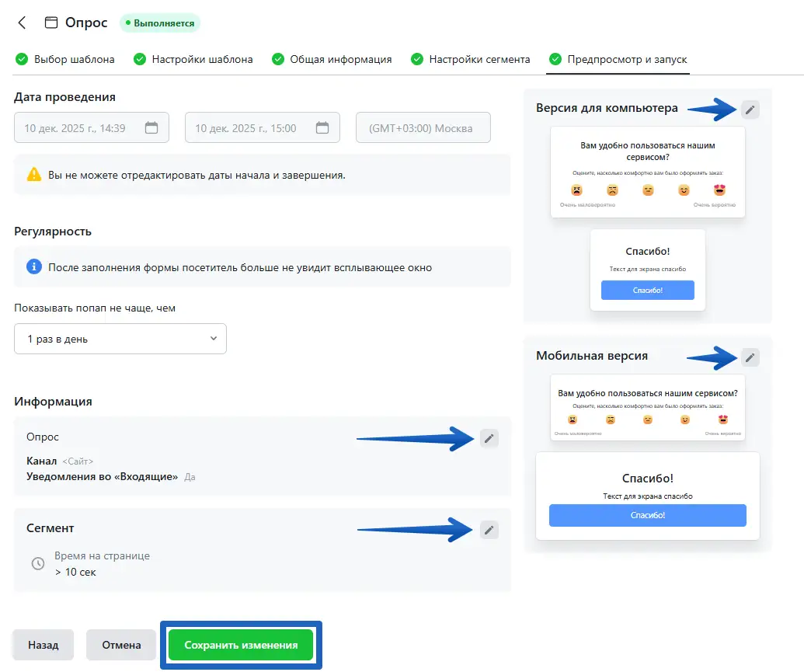The width and height of the screenshot is (804, 672).
Task: Click the desktop survey preview thumbnail
Action: (x=647, y=172)
